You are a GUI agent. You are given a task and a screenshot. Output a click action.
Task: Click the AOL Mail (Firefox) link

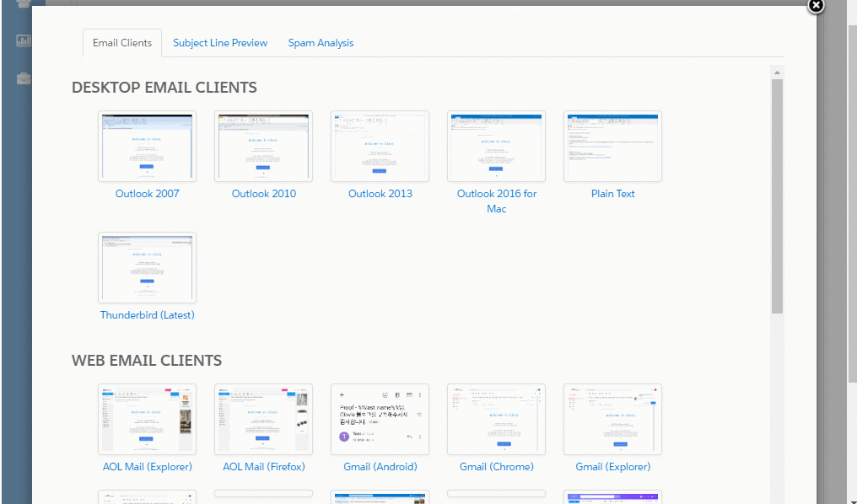pyautogui.click(x=263, y=467)
